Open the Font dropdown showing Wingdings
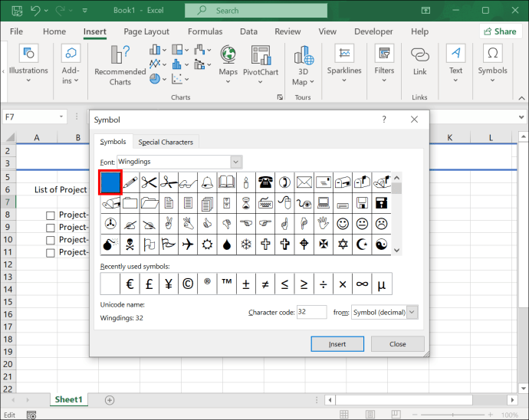 click(236, 162)
